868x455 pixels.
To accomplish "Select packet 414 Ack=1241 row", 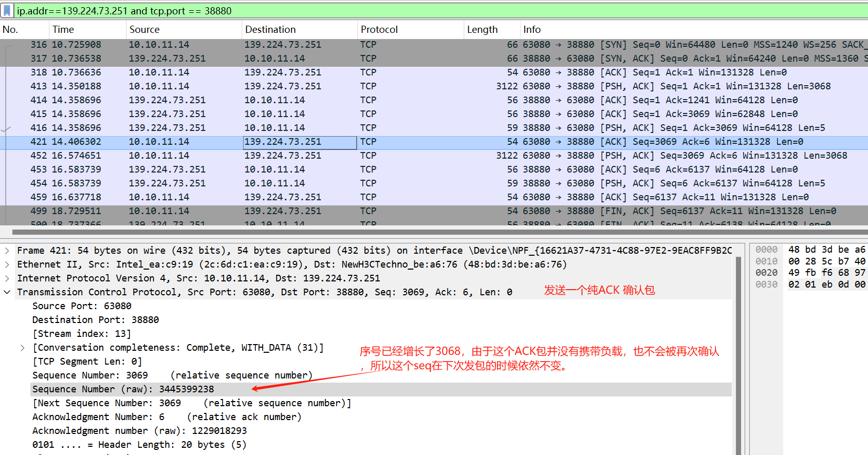I will (434, 100).
